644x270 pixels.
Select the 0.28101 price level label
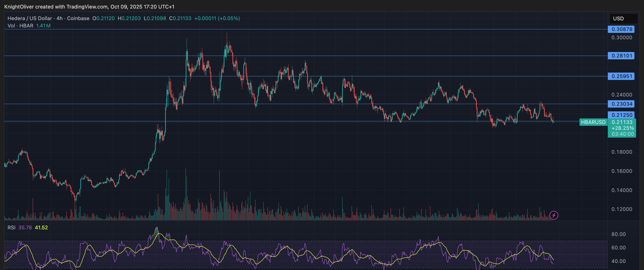tap(621, 56)
